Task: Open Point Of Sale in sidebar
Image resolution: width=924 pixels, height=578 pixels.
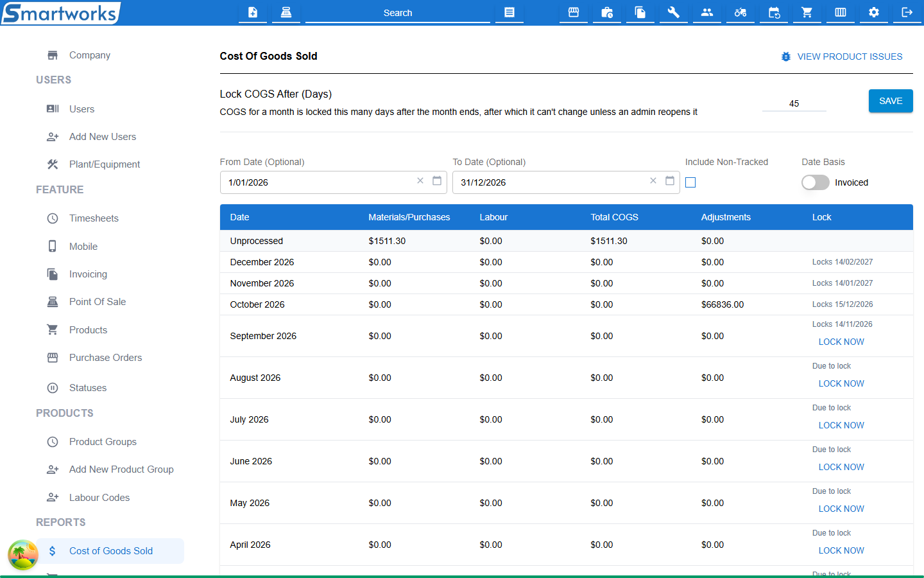Action: [98, 302]
